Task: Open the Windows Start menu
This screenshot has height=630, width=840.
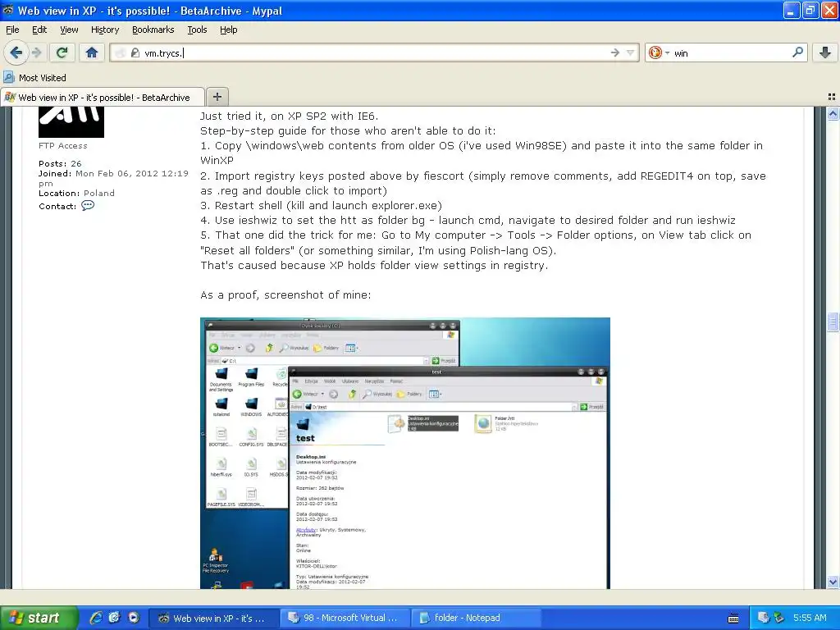Action: tap(39, 618)
